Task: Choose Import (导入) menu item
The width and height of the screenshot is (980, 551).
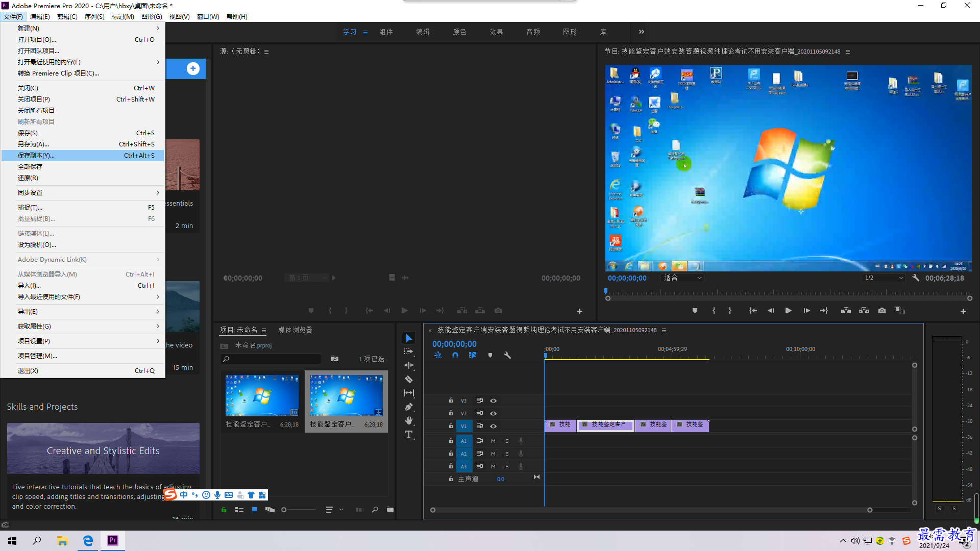Action: [x=83, y=286]
